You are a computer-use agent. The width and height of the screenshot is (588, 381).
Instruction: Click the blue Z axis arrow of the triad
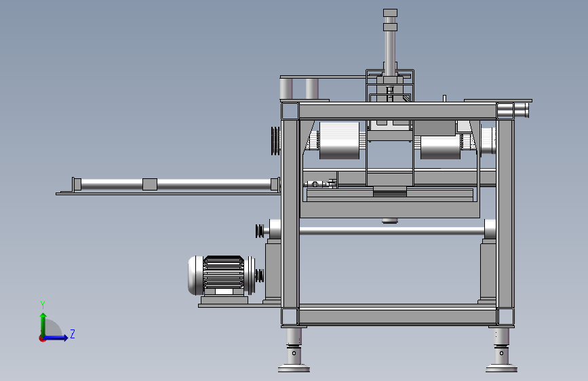57,338
